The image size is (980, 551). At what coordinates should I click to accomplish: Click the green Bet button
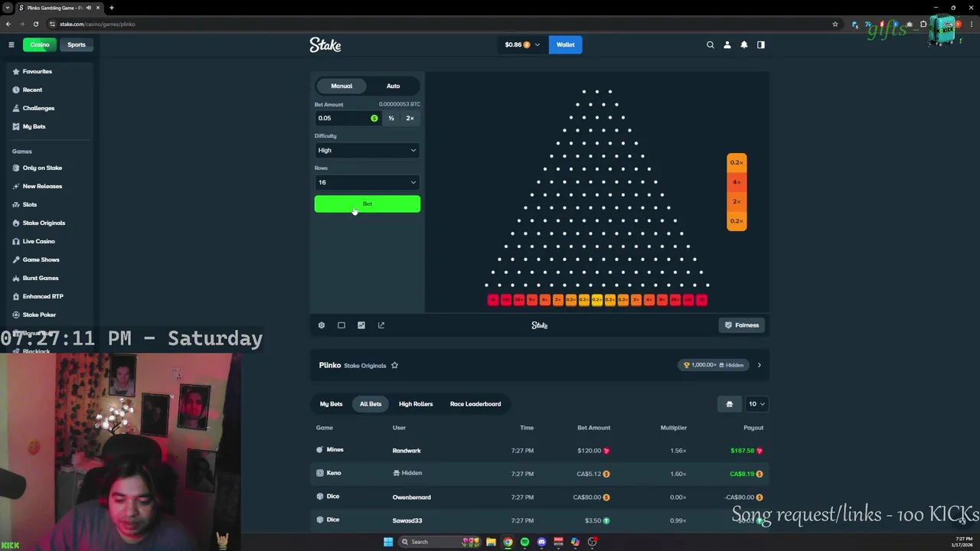point(367,204)
